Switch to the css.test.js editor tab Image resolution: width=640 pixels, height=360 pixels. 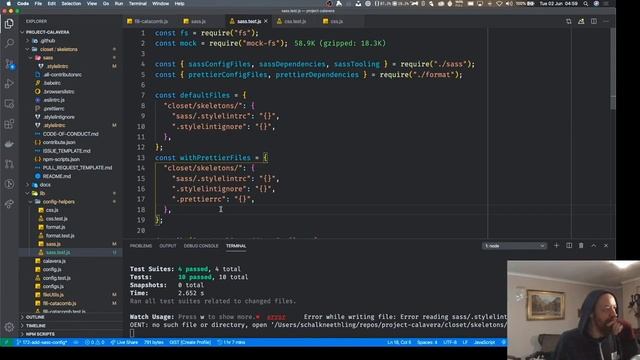tap(295, 21)
